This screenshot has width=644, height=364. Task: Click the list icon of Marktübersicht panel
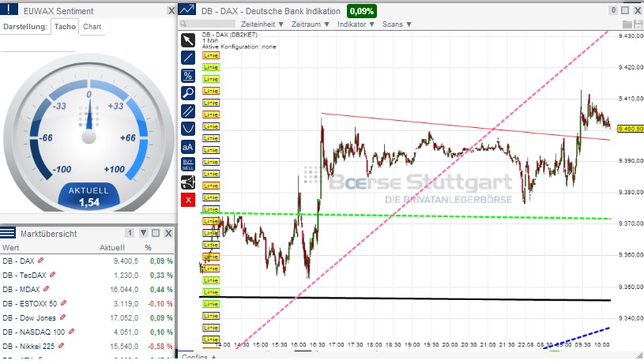coord(8,233)
